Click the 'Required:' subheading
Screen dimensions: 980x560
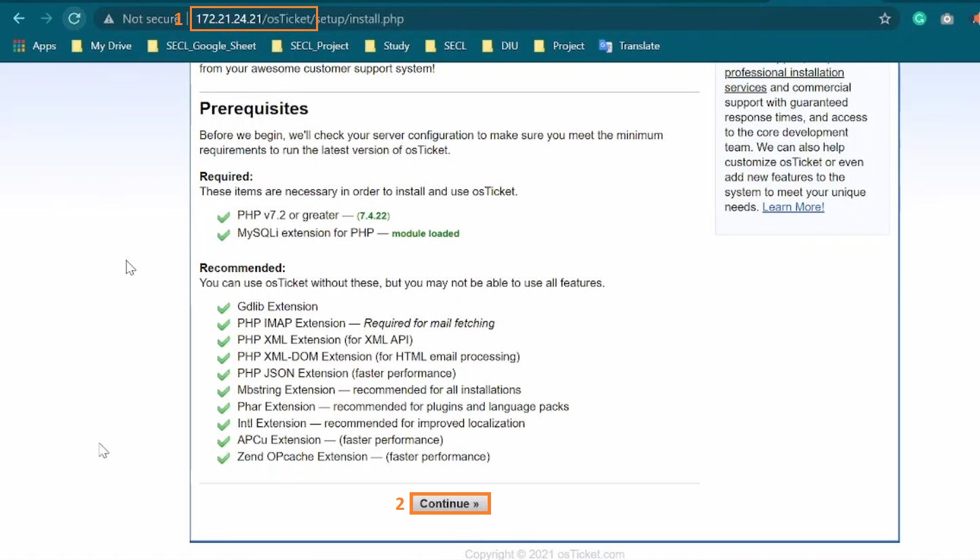(x=226, y=176)
